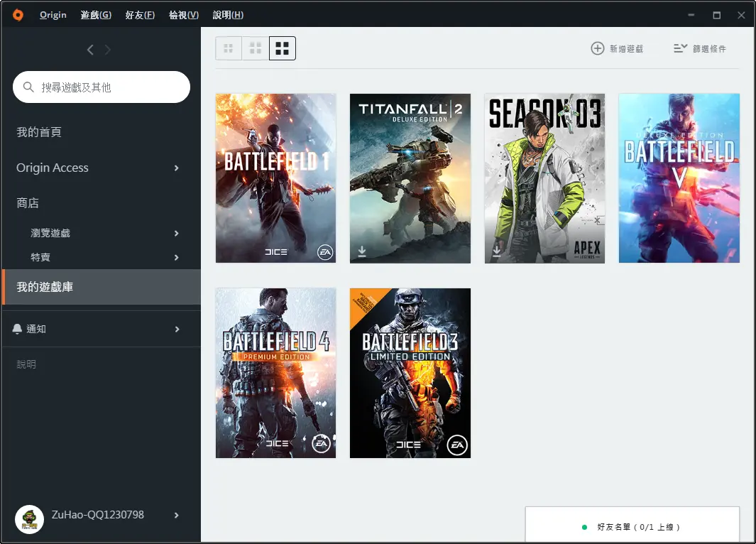Expand ZuHao-QQ1230798 profile menu arrow
This screenshot has height=544, width=756.
point(177,515)
